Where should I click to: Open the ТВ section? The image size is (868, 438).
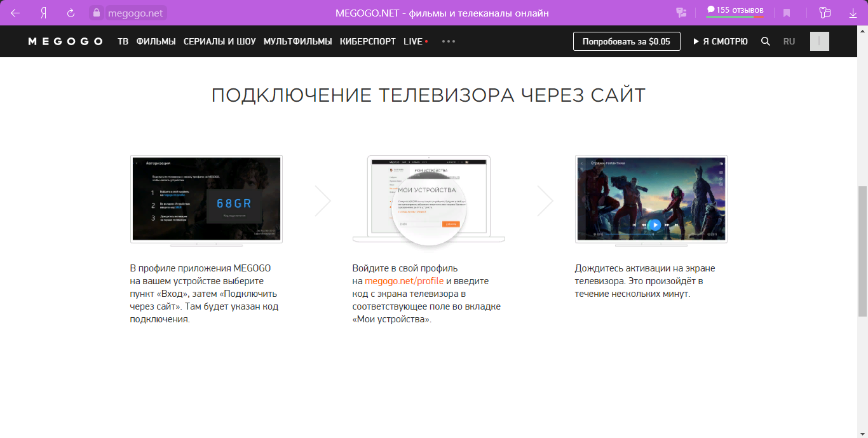(x=123, y=41)
